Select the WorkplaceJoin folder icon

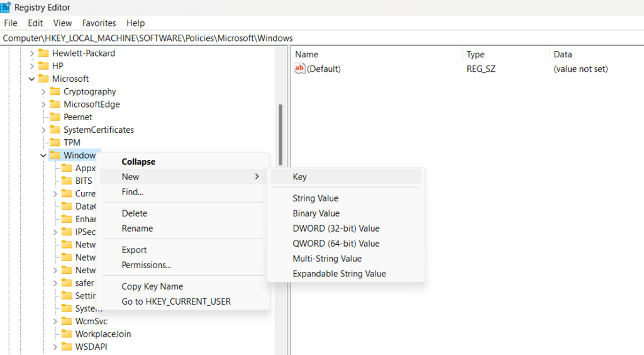click(66, 334)
